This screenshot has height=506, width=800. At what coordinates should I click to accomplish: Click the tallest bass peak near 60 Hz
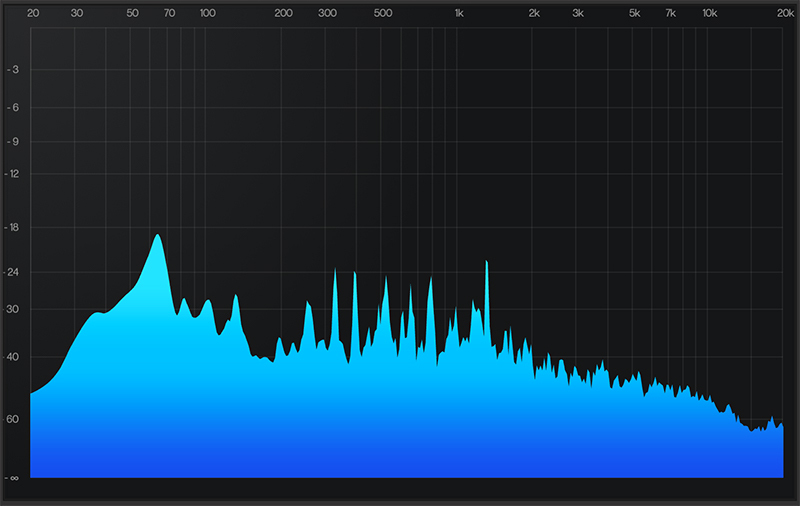tap(158, 237)
